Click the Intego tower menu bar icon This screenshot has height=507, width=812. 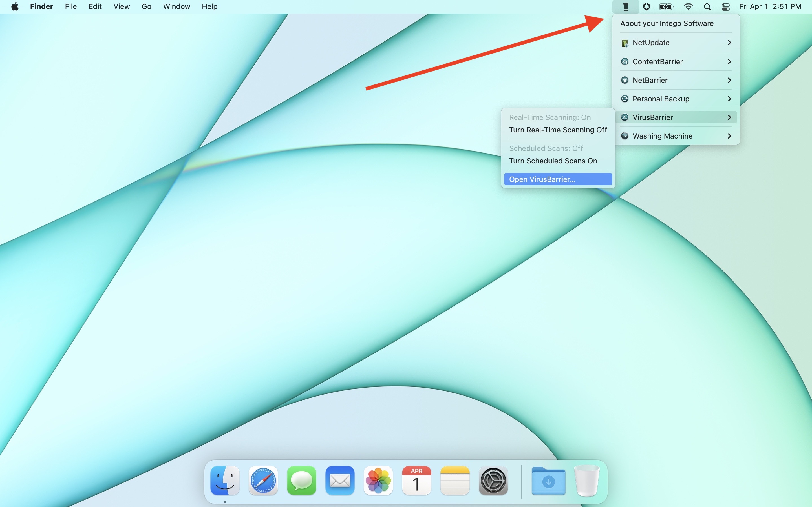(625, 7)
